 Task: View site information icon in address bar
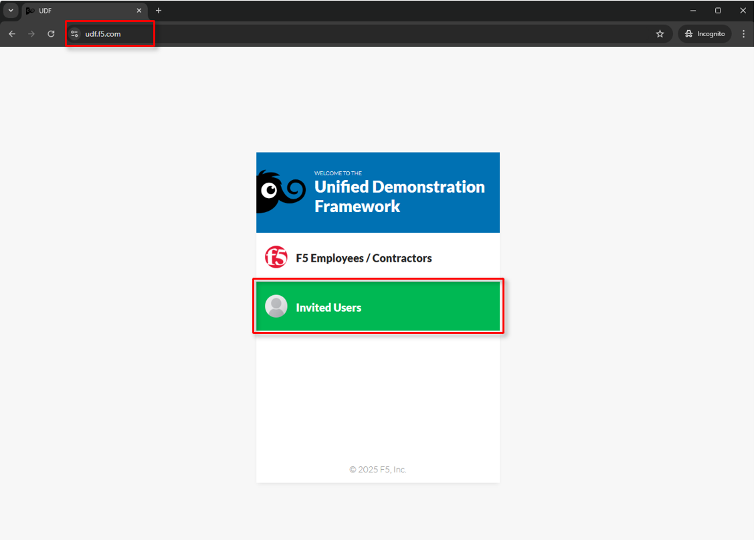click(x=74, y=33)
